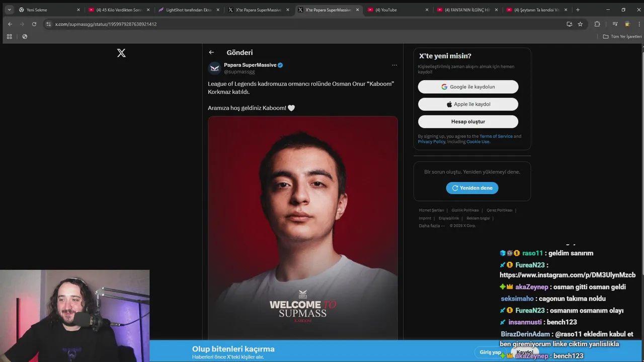644x362 pixels.
Task: Open Çerez Politikası footer link
Action: pyautogui.click(x=499, y=210)
